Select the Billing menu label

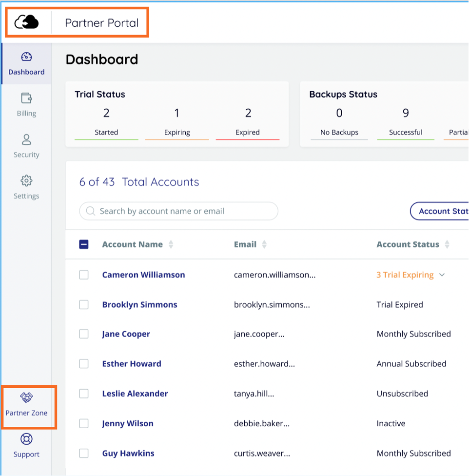pos(26,113)
